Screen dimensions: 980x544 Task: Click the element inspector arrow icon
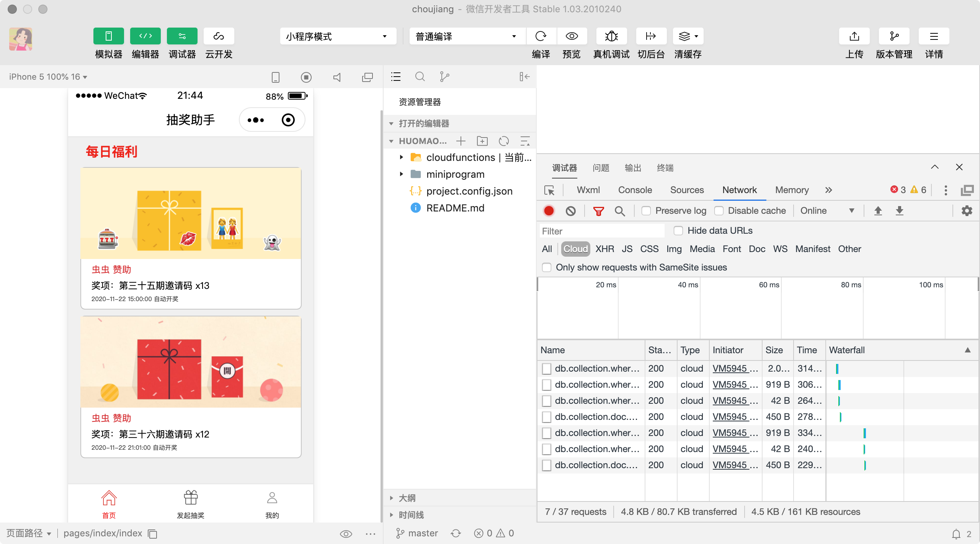click(x=549, y=190)
